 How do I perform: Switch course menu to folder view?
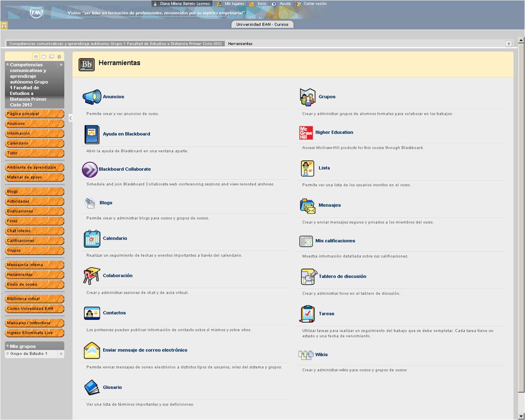pyautogui.click(x=44, y=57)
